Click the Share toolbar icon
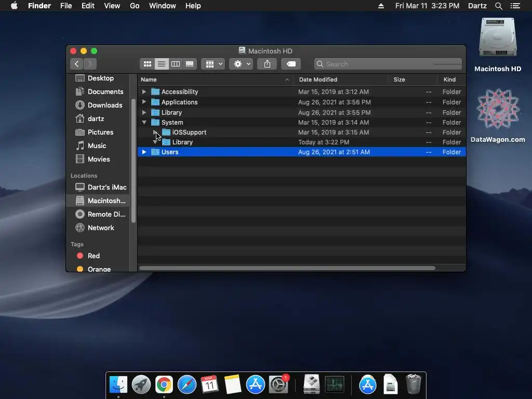532x399 pixels. 268,64
